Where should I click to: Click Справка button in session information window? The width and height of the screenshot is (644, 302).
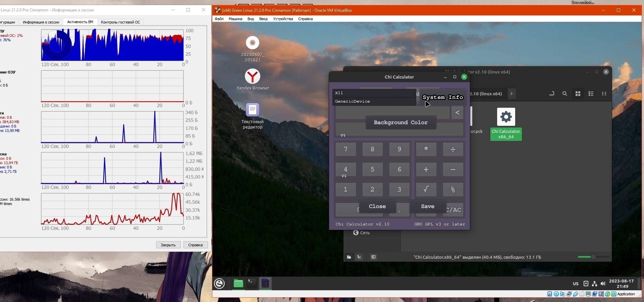pos(196,245)
